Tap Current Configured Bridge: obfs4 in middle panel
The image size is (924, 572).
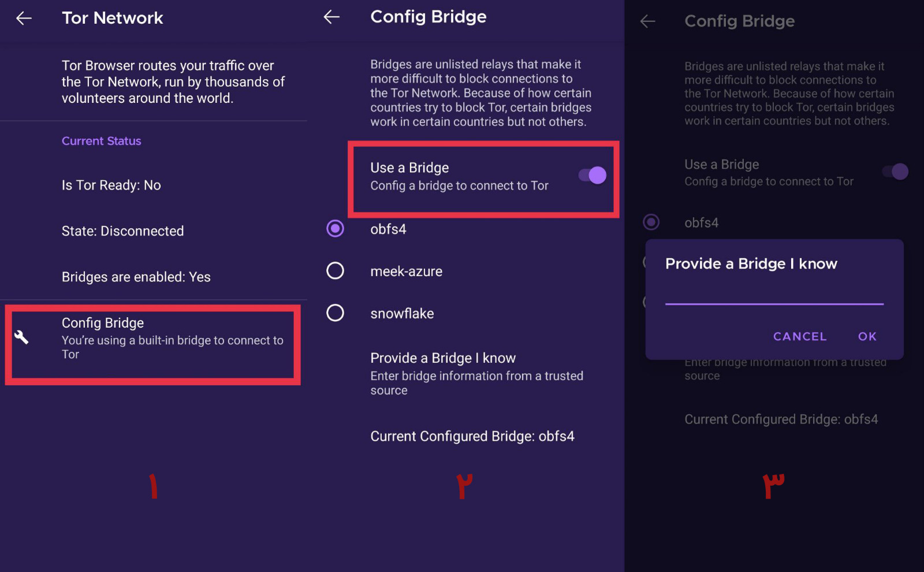[472, 436]
